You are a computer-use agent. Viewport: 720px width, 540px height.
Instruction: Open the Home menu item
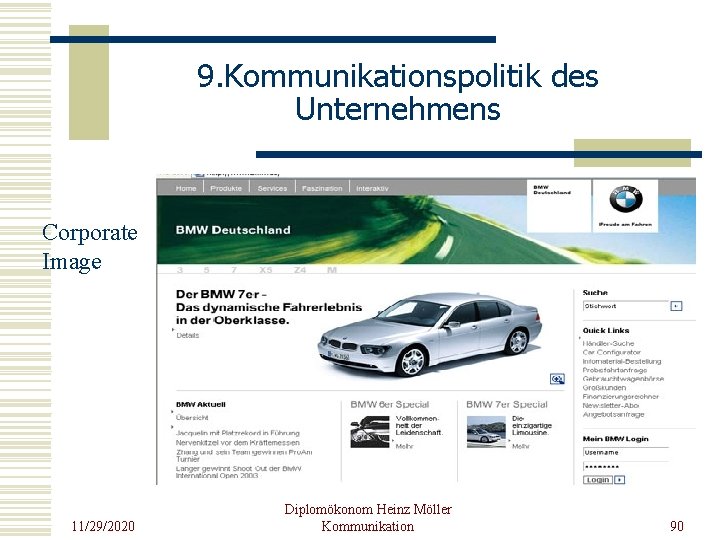[x=186, y=188]
